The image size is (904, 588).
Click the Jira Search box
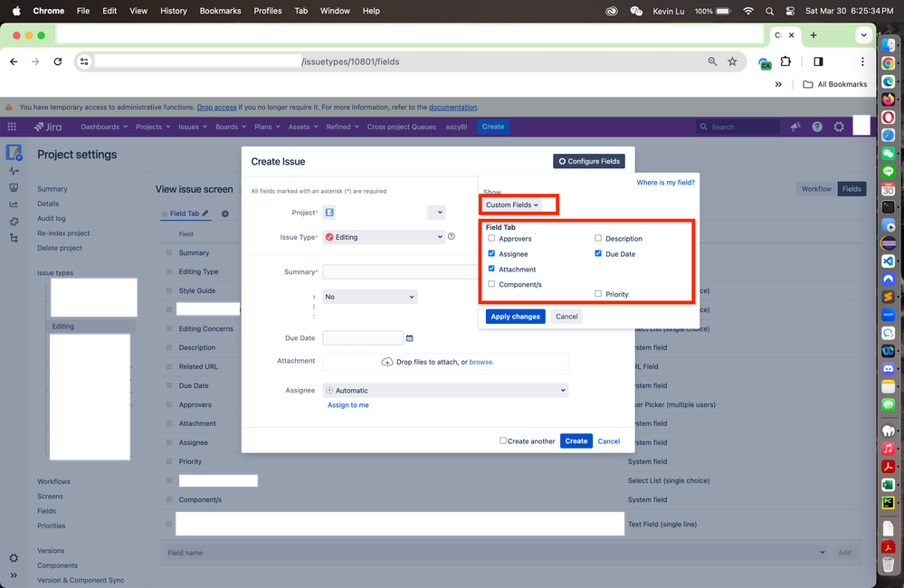pos(738,127)
